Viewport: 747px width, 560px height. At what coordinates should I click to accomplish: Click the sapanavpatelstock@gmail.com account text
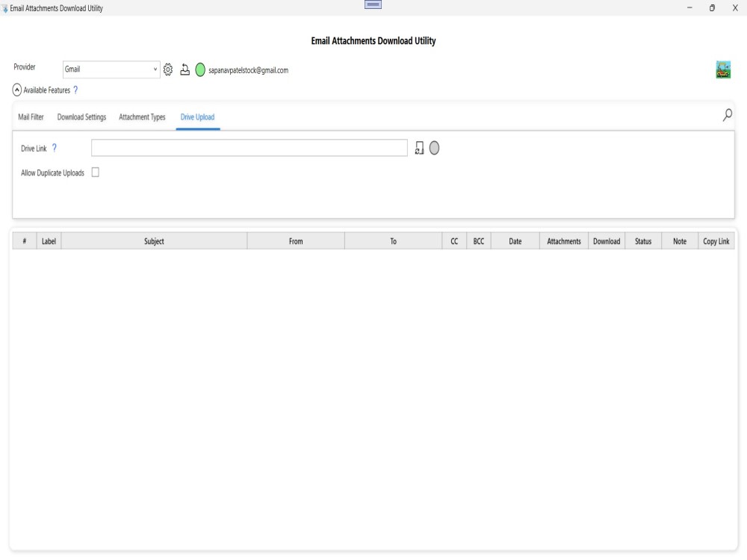(x=248, y=70)
